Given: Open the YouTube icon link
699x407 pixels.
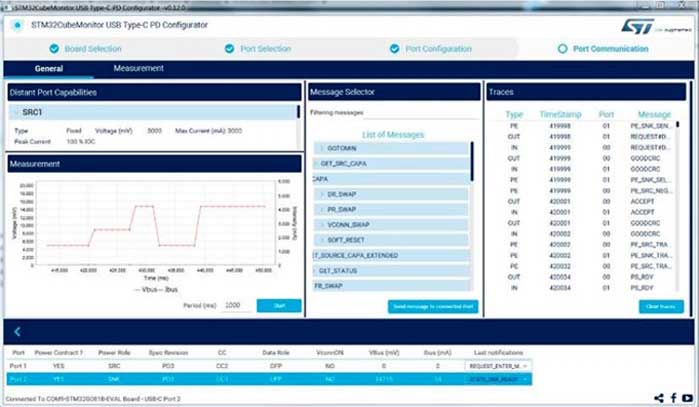Looking at the screenshot, I should tap(688, 398).
